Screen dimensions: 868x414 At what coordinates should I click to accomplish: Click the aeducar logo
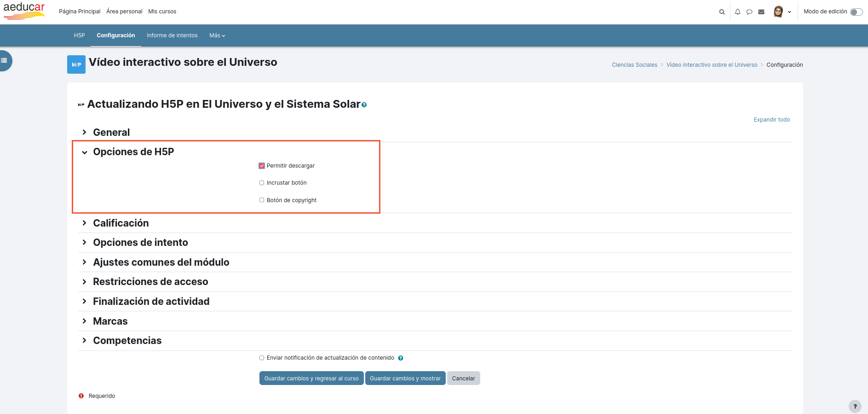tap(24, 11)
